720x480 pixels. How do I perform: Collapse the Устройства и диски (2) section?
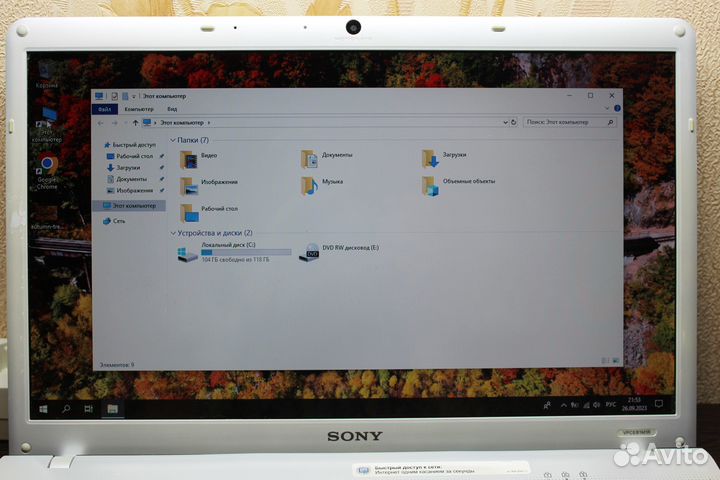[173, 233]
